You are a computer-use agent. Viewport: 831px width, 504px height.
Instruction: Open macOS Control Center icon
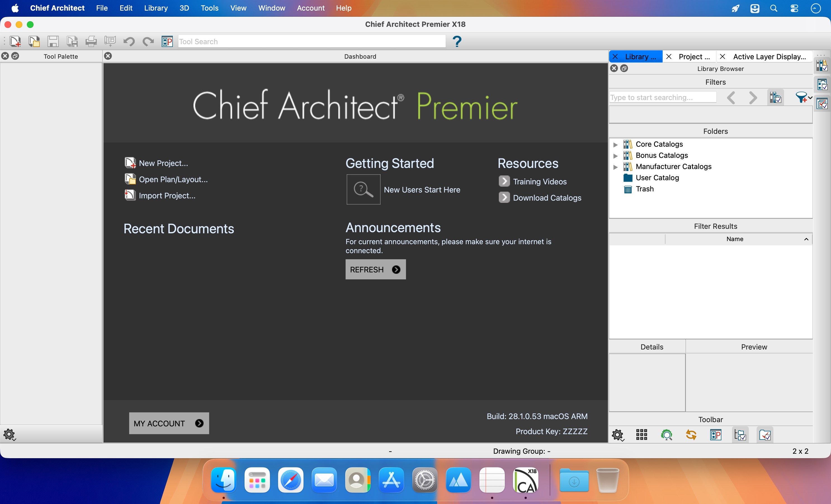tap(794, 8)
